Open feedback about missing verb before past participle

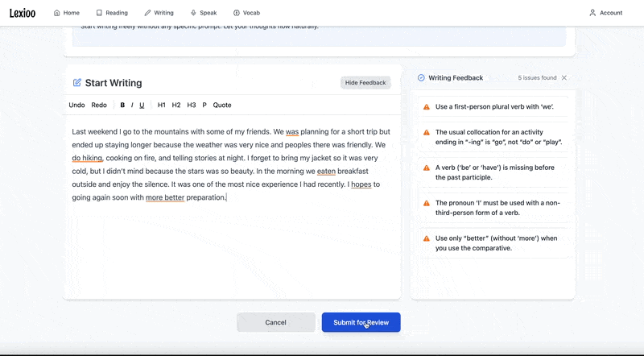tap(493, 172)
